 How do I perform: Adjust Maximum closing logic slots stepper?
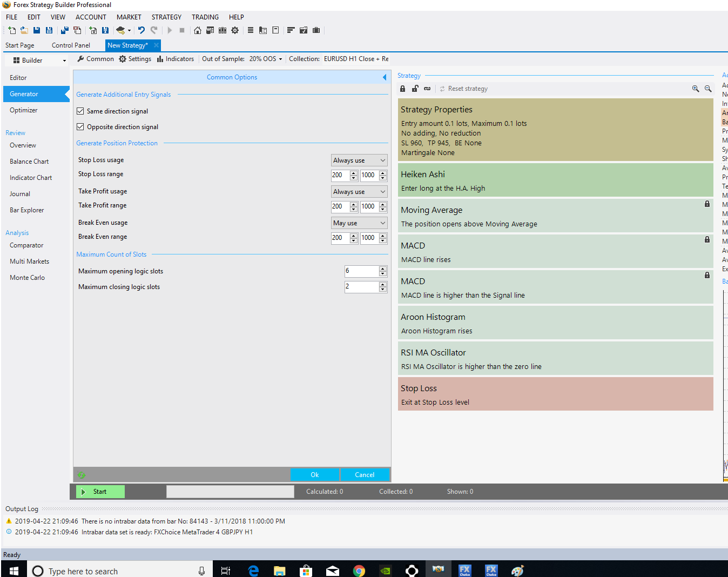click(x=383, y=287)
